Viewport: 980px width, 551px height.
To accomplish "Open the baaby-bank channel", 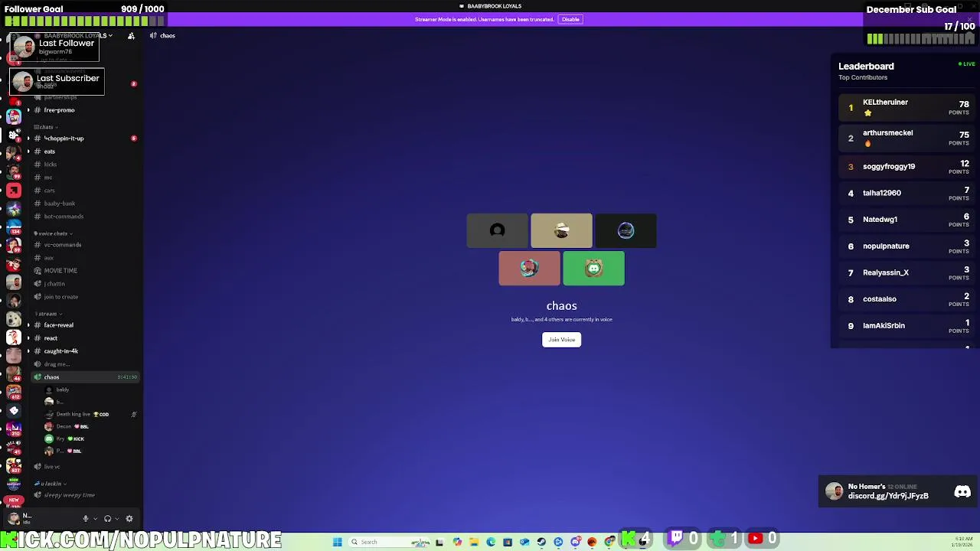I will point(59,204).
